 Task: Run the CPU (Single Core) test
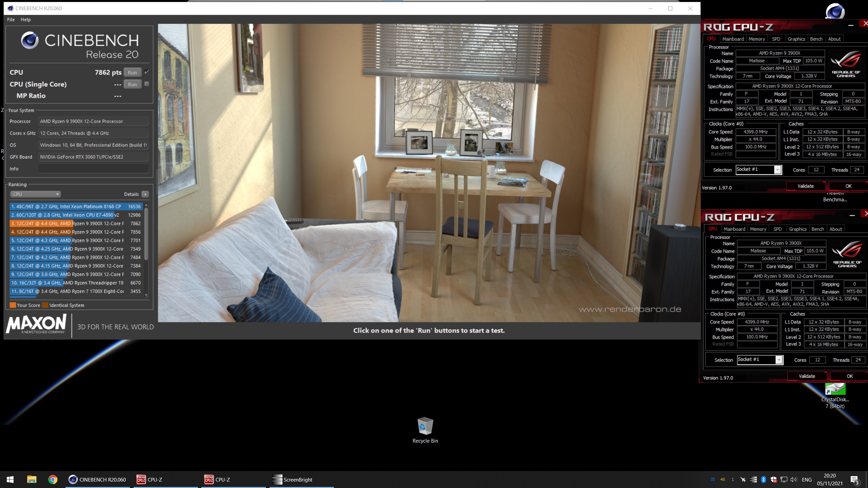coord(132,84)
